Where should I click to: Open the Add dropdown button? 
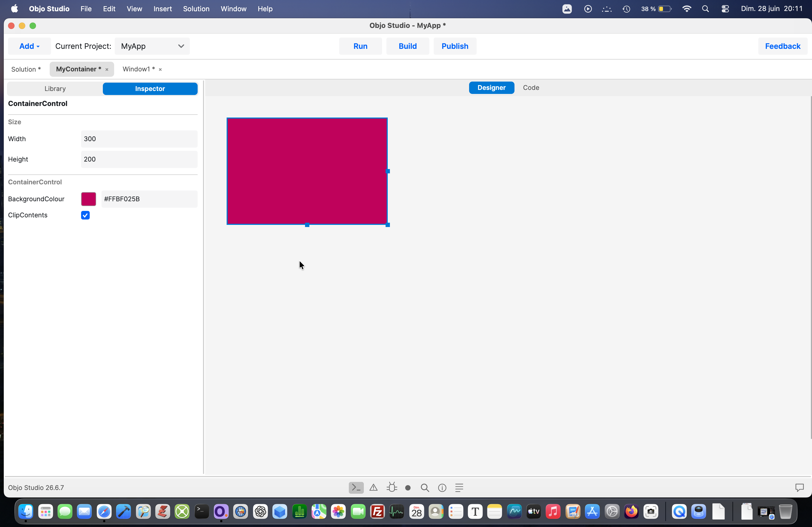tap(29, 46)
